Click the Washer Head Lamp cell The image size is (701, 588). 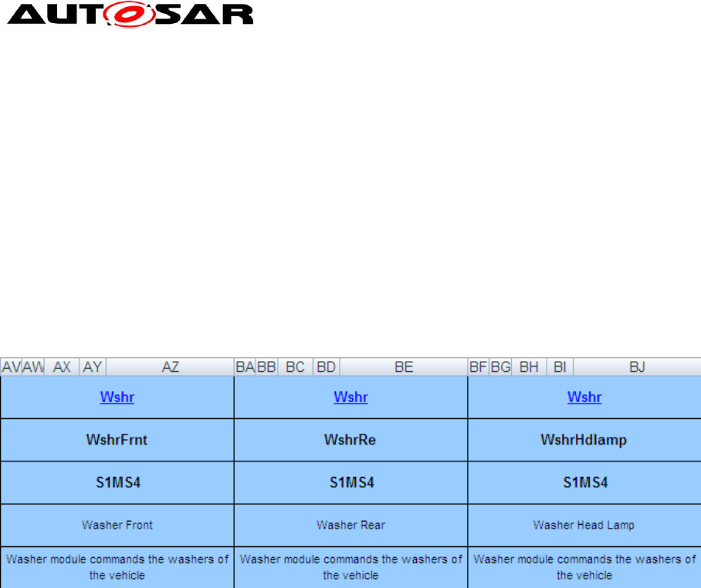(x=584, y=525)
